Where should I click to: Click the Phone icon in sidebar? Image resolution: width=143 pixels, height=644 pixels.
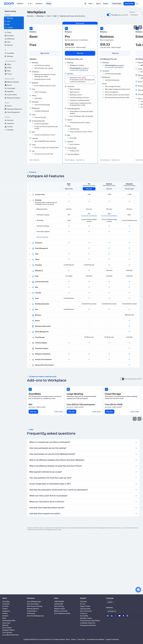pos(5,32)
